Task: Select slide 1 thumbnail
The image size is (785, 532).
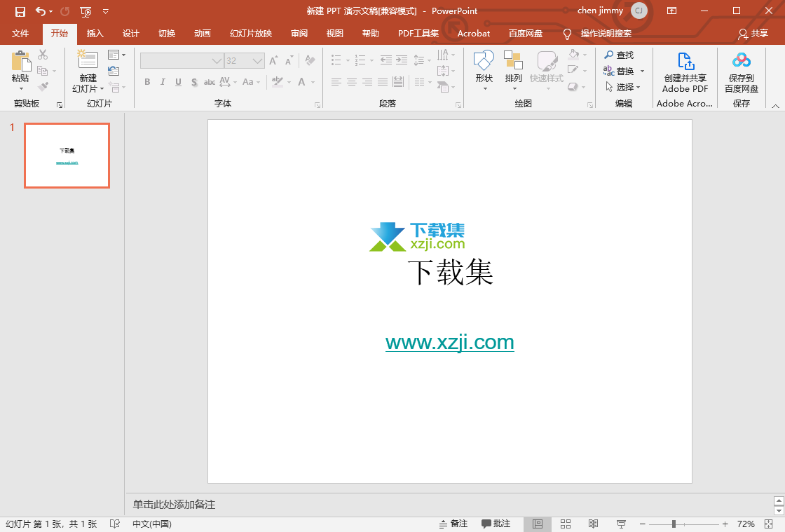Action: pos(67,156)
